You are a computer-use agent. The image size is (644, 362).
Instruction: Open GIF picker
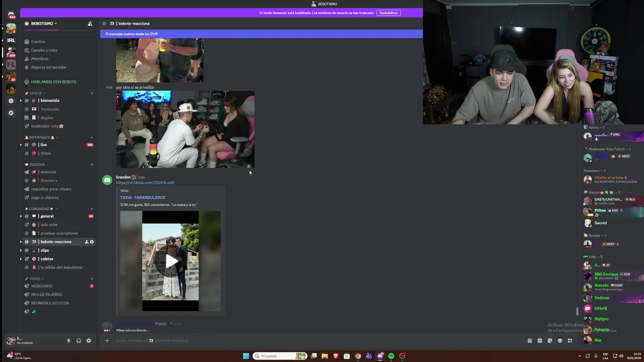click(x=539, y=340)
